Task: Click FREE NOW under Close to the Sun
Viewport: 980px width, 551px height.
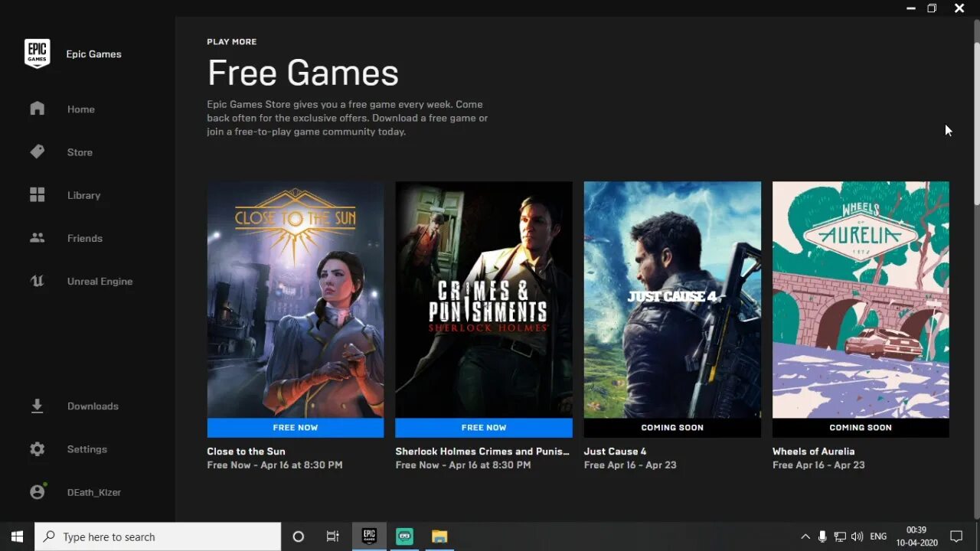Action: 295,428
